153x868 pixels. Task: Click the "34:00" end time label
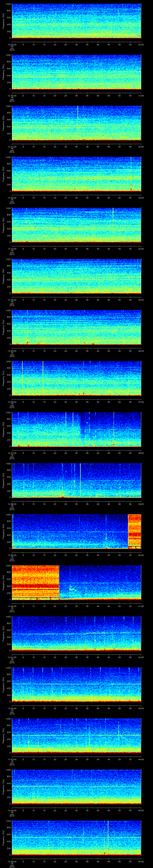pyautogui.click(x=141, y=249)
